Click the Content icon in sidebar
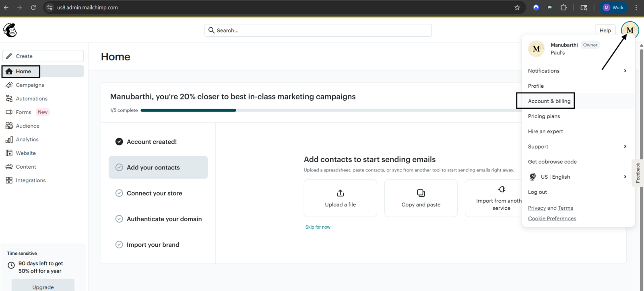Screen dimensions: 644x291 [x=9, y=167]
